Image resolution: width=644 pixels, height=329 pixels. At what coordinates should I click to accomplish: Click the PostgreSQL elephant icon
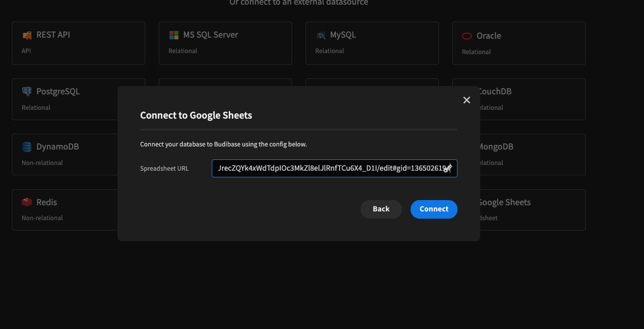point(27,91)
